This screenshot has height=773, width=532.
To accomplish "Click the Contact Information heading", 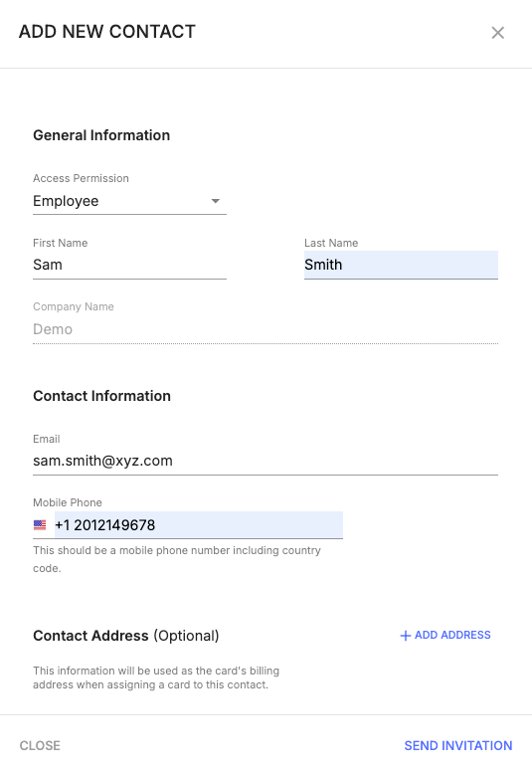I will coord(102,396).
